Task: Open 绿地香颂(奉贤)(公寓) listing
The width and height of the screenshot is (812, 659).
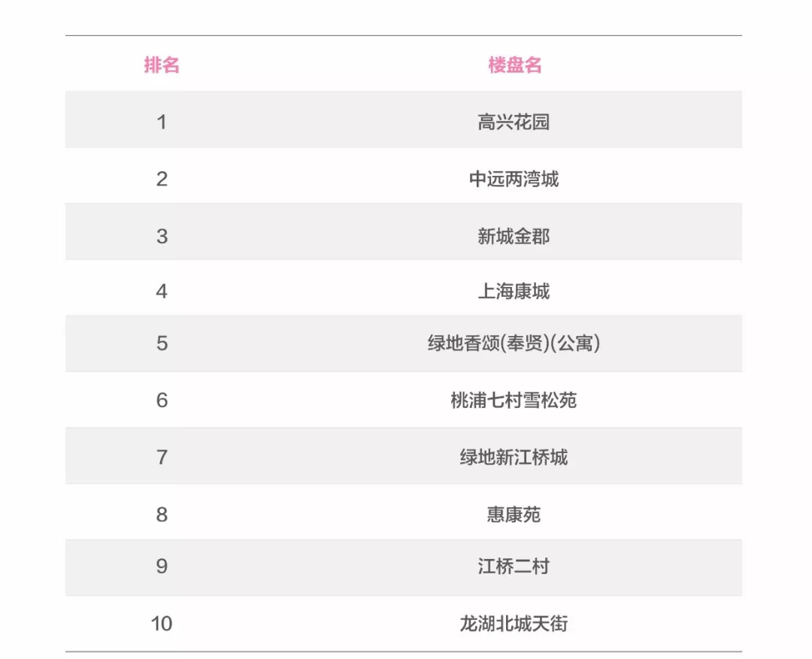Action: (514, 343)
